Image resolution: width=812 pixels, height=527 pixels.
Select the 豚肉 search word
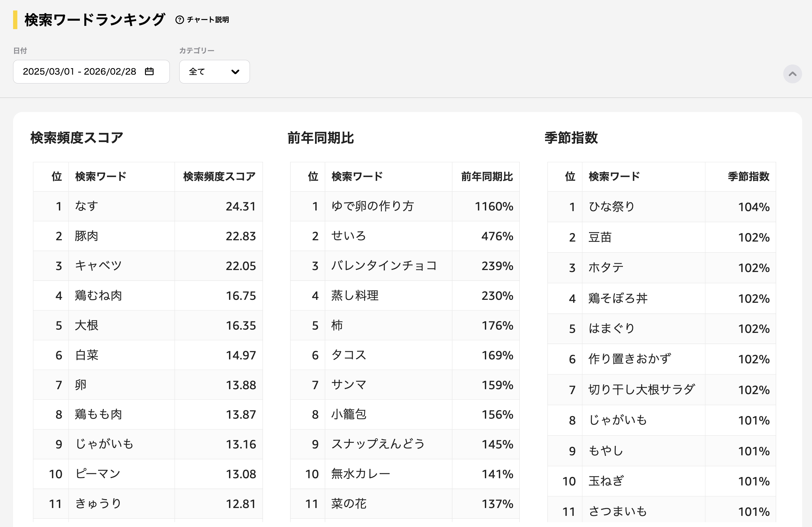coord(86,236)
